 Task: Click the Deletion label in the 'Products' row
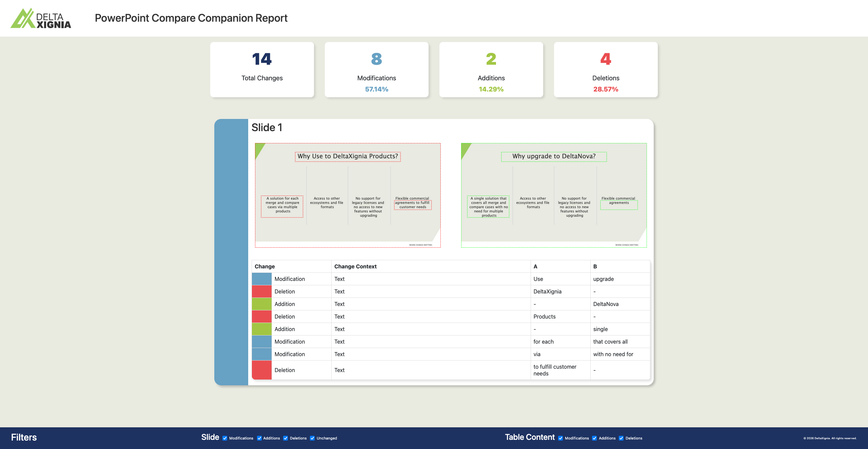coord(284,317)
